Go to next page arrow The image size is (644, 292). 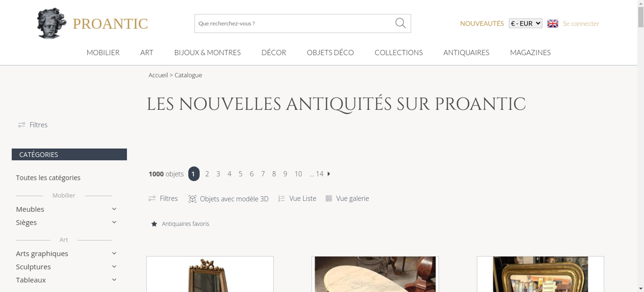pos(329,174)
